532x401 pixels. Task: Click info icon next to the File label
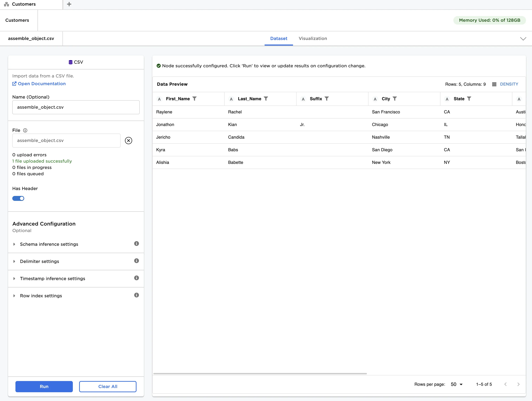click(25, 130)
